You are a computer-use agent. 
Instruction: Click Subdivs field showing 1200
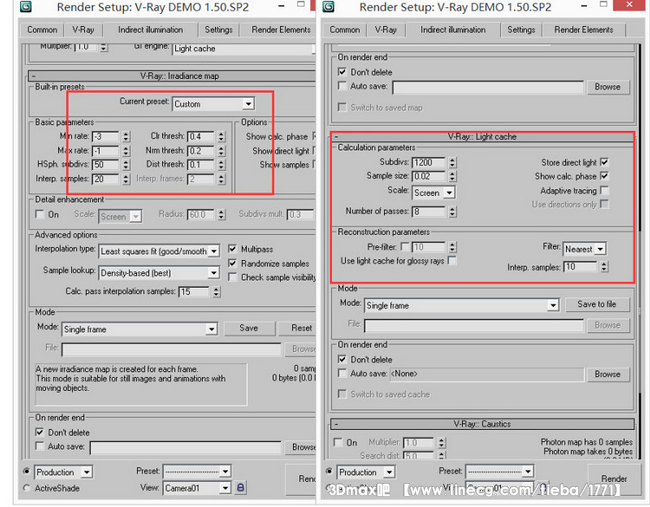(429, 162)
